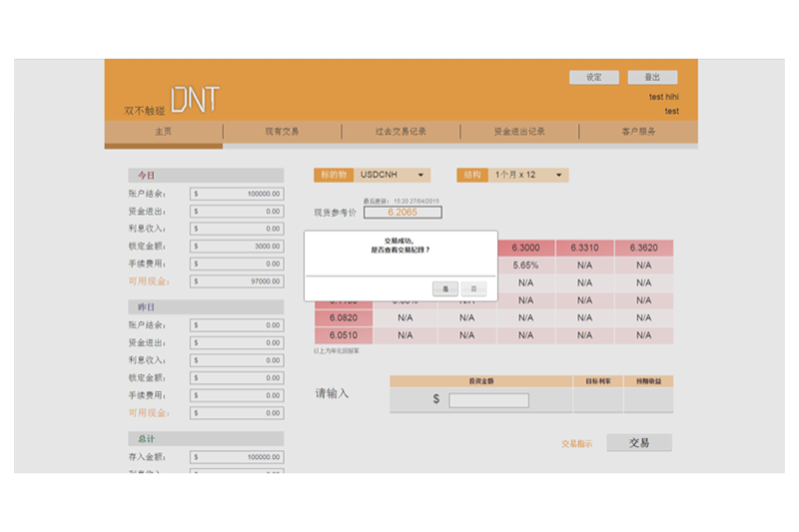Click yesterday's 锁定金额 field

[x=237, y=378]
